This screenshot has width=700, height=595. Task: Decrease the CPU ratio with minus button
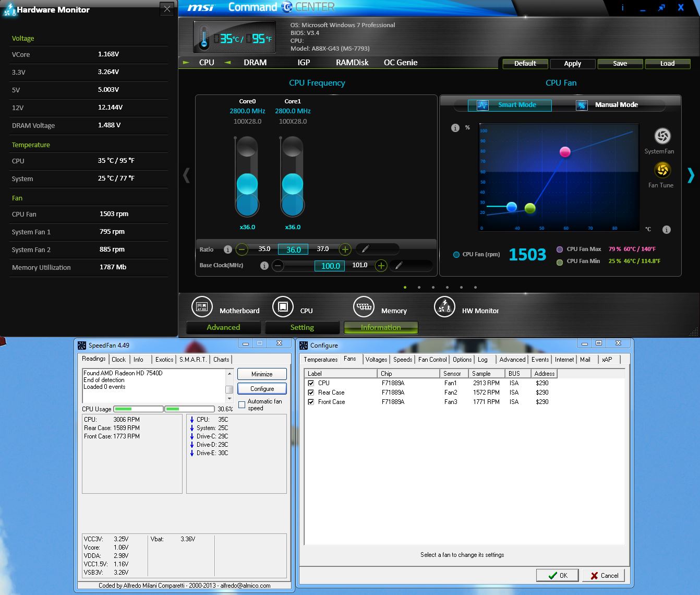coord(242,249)
